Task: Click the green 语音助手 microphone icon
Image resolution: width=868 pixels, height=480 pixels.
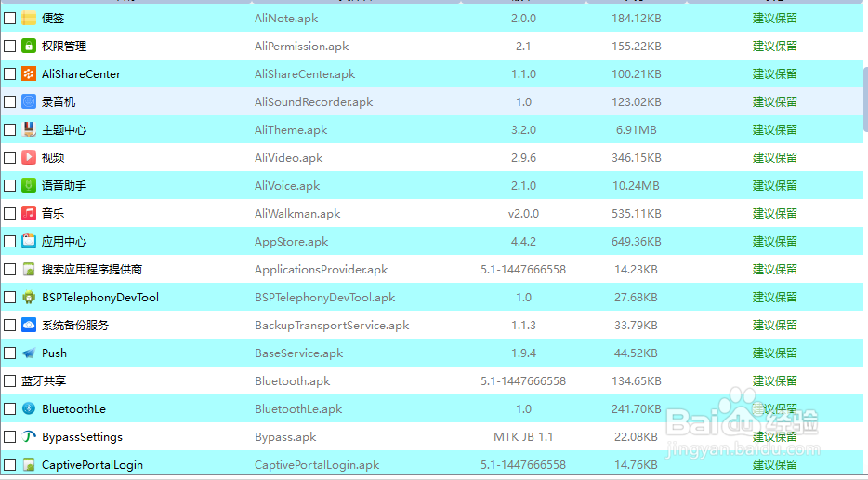Action: (x=29, y=186)
